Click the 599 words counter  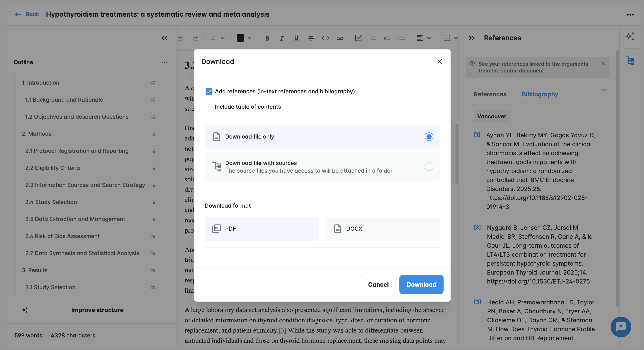pyautogui.click(x=28, y=336)
